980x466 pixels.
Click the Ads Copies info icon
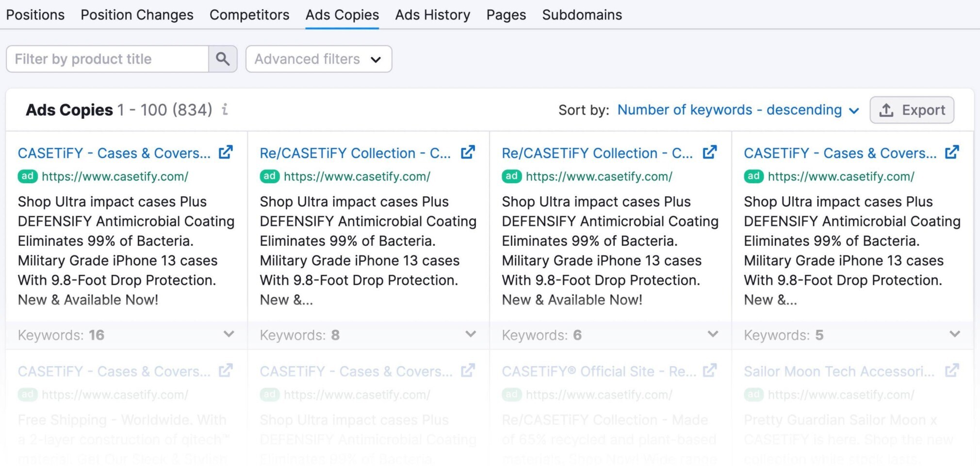point(225,109)
